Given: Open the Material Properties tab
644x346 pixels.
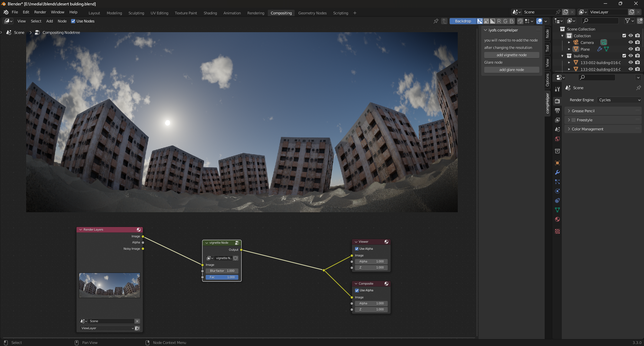Looking at the screenshot, I should [x=557, y=219].
